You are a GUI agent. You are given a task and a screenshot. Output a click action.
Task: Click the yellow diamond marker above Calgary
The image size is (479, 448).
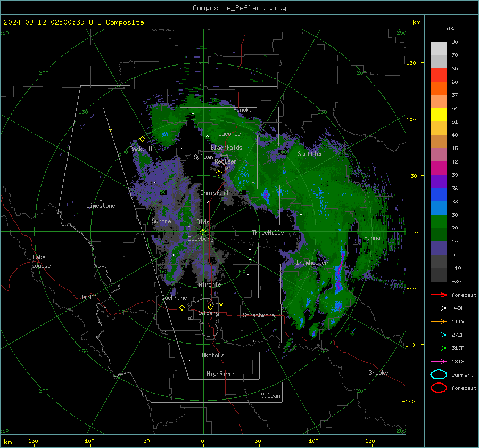point(210,307)
